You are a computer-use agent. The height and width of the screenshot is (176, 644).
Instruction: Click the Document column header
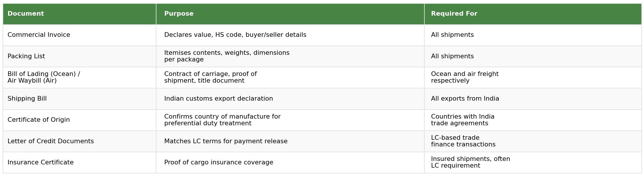pyautogui.click(x=79, y=14)
